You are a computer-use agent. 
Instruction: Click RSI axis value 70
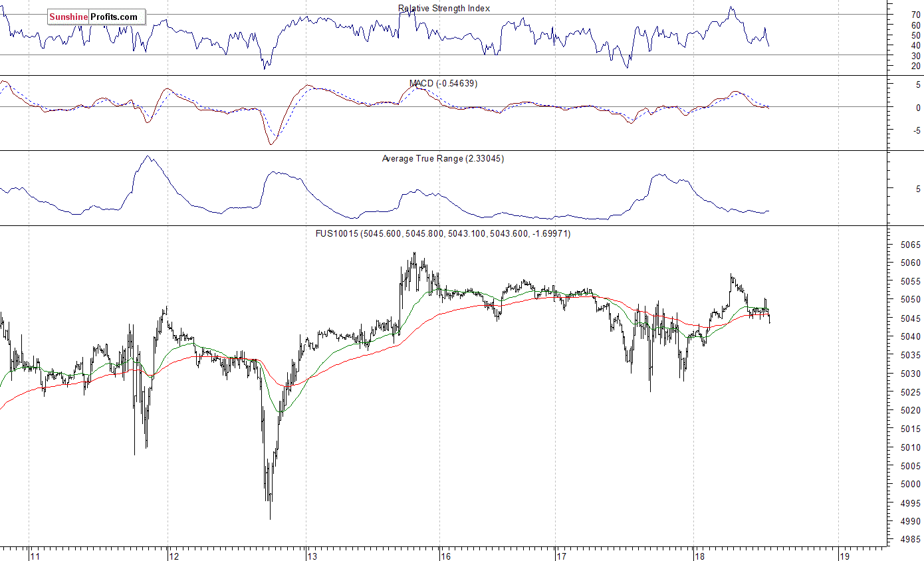tap(915, 15)
